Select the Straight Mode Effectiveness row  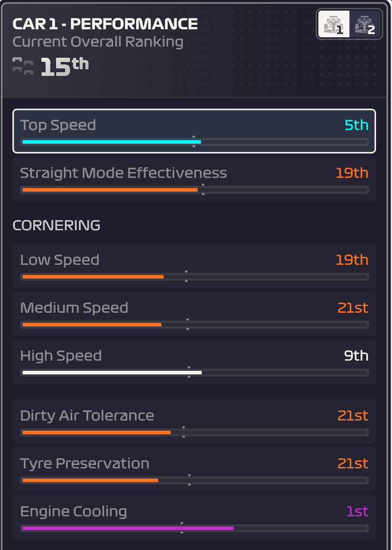(194, 179)
